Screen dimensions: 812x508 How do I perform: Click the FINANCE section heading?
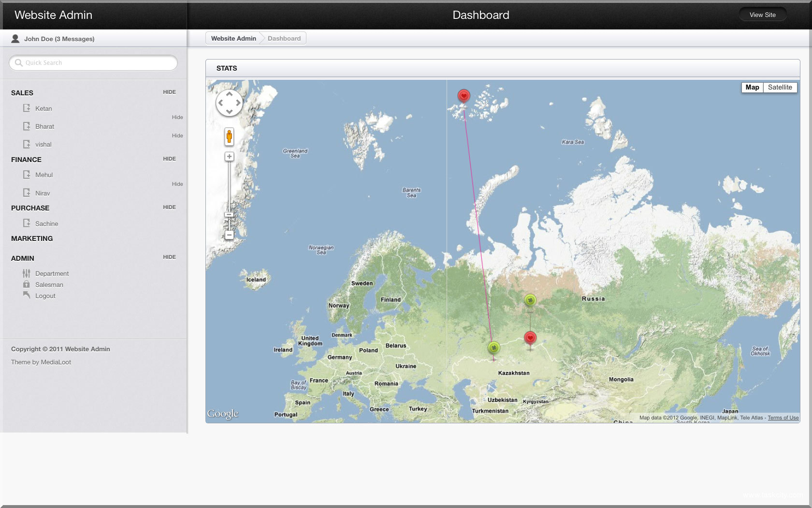point(26,160)
